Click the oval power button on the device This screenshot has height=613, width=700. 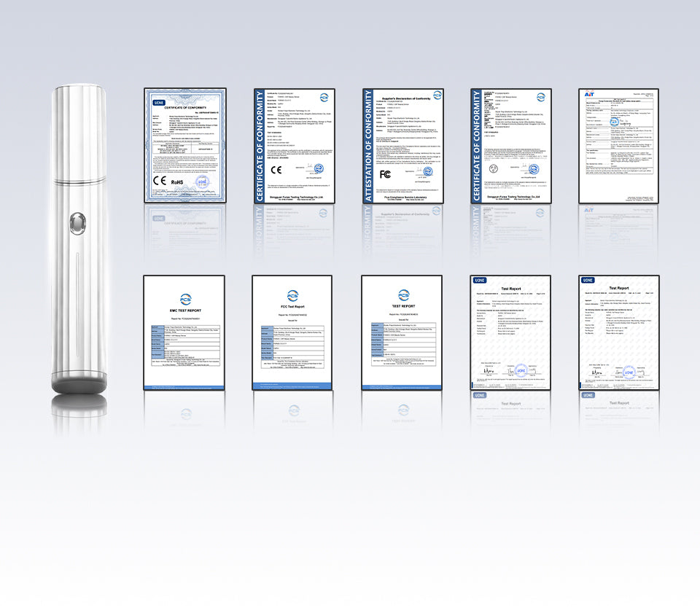coord(76,223)
